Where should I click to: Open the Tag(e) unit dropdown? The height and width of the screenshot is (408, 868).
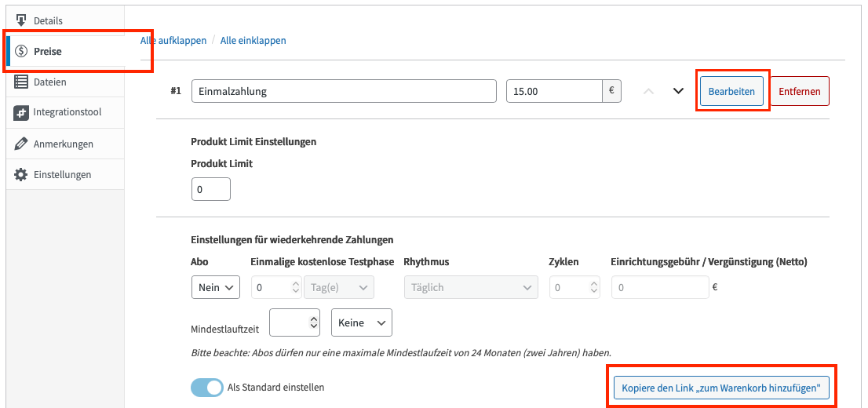339,287
